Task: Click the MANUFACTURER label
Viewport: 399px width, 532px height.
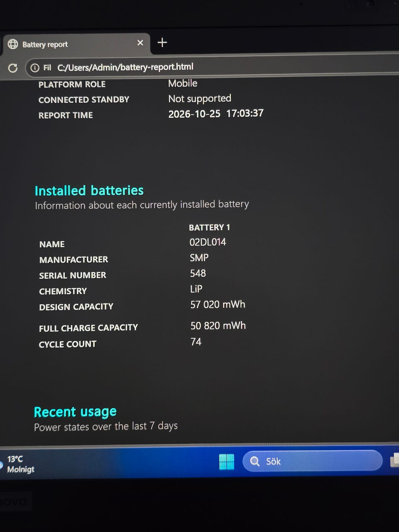Action: [x=74, y=260]
